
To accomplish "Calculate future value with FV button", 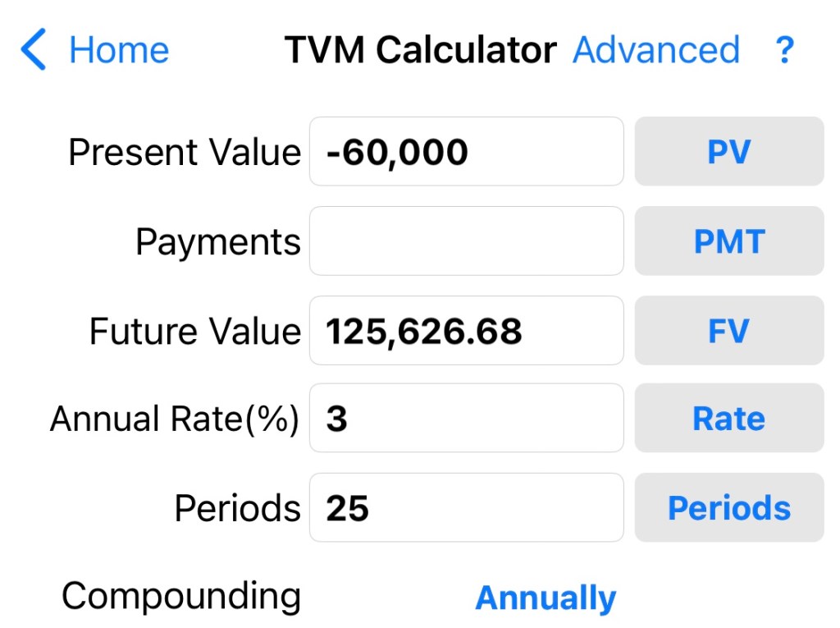I will (x=728, y=331).
